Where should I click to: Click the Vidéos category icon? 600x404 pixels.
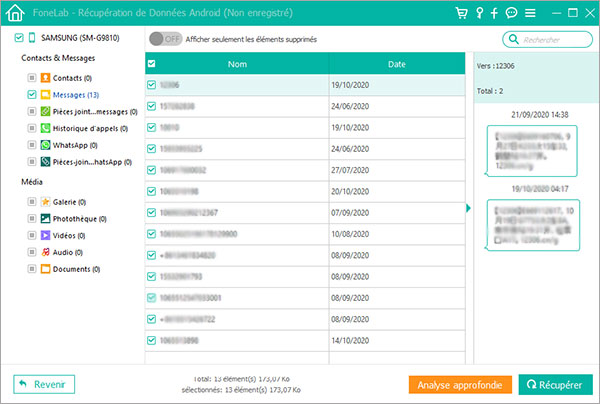[46, 235]
